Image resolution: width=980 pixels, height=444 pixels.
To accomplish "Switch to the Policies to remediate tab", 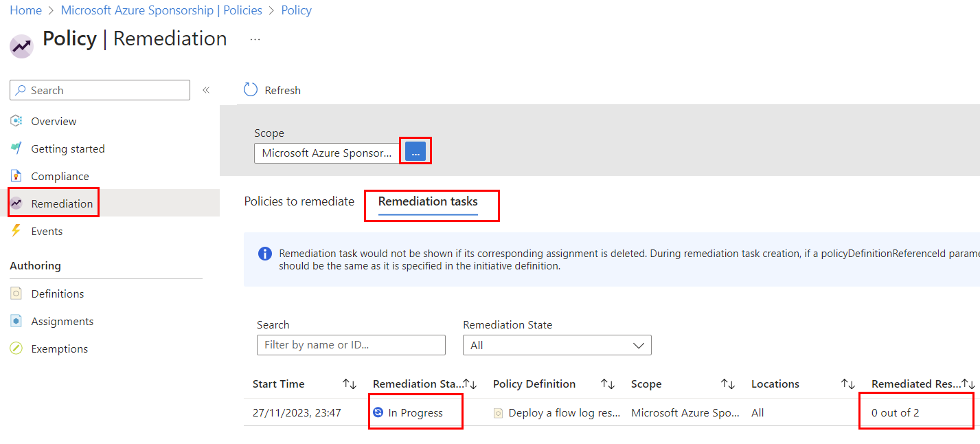I will coord(299,201).
